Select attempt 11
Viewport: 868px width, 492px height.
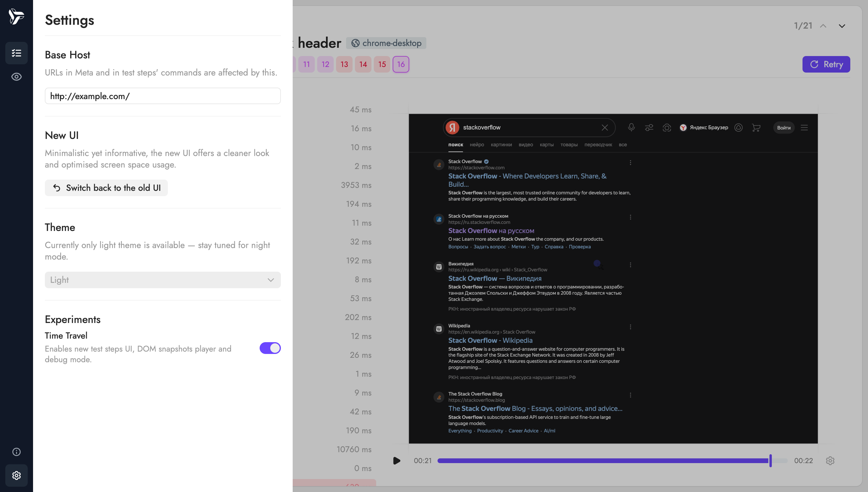tap(306, 64)
